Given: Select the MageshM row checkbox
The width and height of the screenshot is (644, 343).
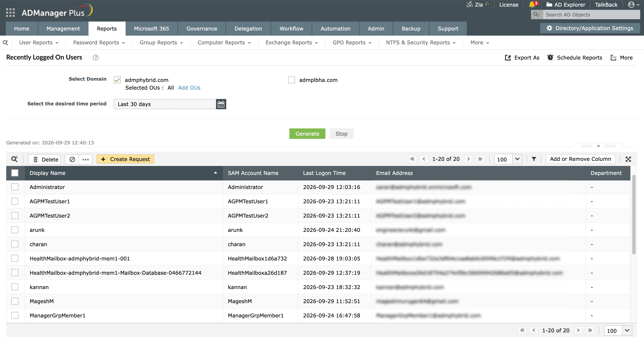Looking at the screenshot, I should (15, 301).
